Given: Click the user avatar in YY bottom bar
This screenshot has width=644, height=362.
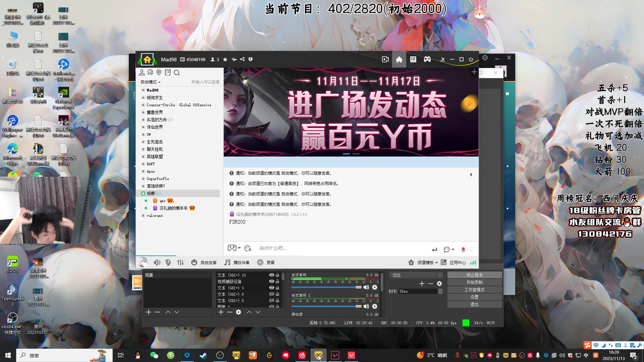Looking at the screenshot, I should [x=143, y=262].
